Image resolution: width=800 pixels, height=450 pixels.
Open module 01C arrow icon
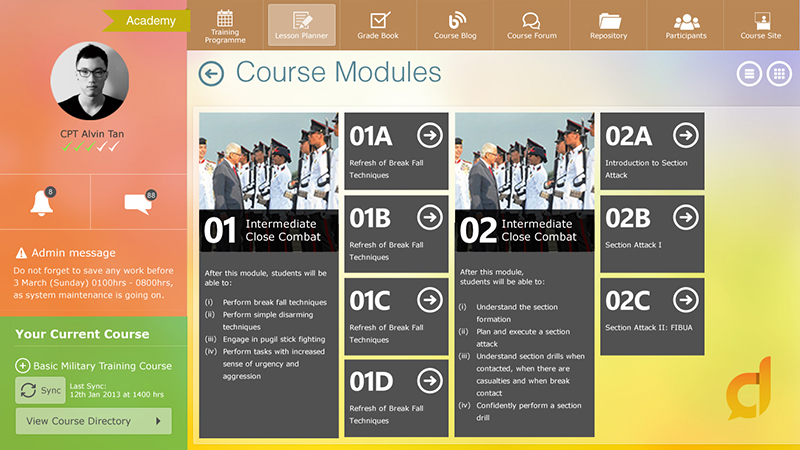[429, 299]
